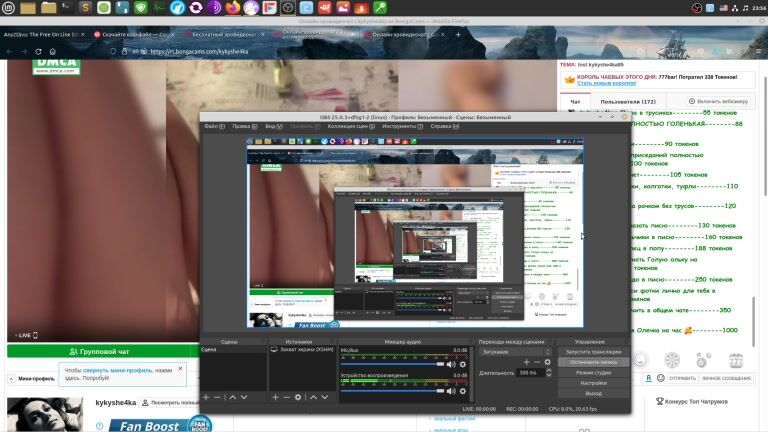
Task: Click the transition duration 300 ms spinbox
Action: 530,372
